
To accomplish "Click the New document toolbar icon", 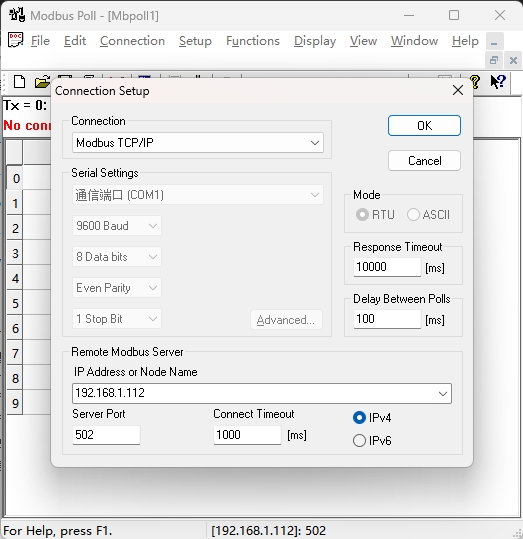I will (19, 82).
